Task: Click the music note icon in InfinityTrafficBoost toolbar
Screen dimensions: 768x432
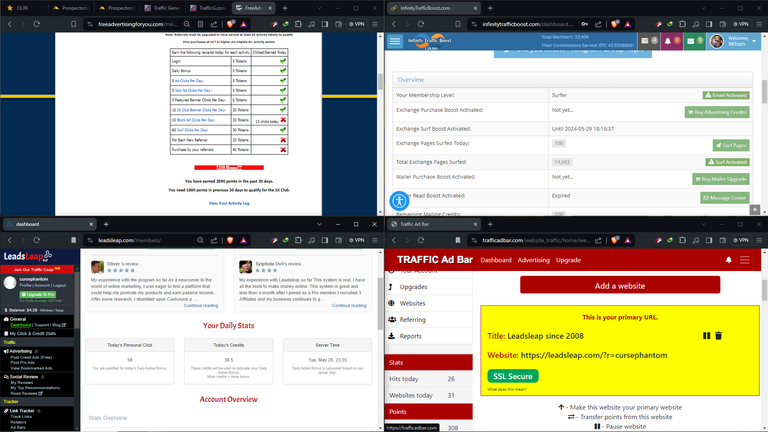Action: tap(696, 24)
